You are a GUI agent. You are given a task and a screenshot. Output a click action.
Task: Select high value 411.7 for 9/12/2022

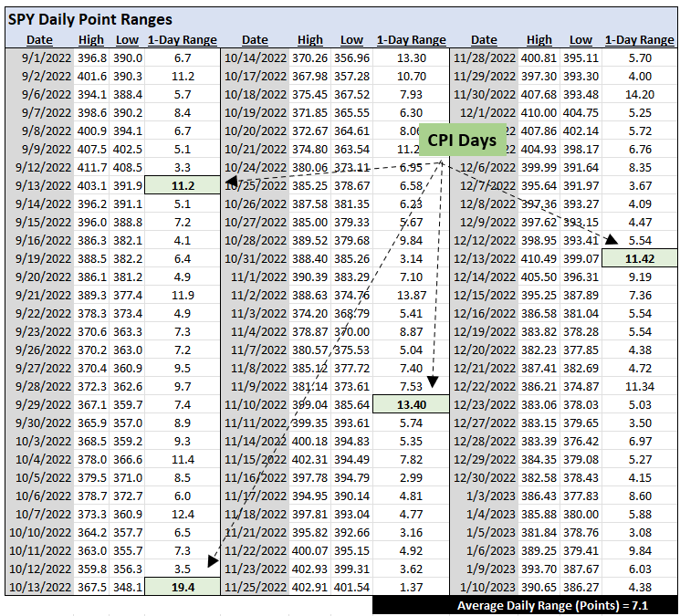point(92,167)
